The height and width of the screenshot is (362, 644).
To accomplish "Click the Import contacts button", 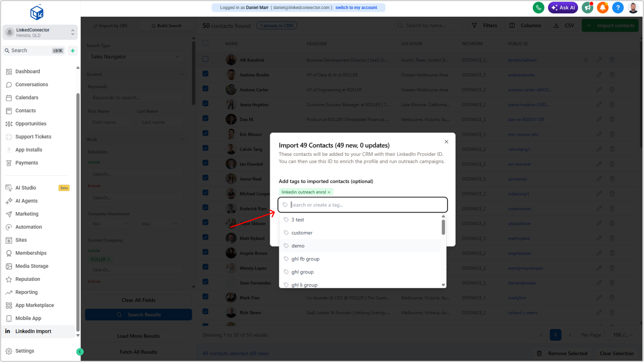I will pyautogui.click(x=610, y=25).
